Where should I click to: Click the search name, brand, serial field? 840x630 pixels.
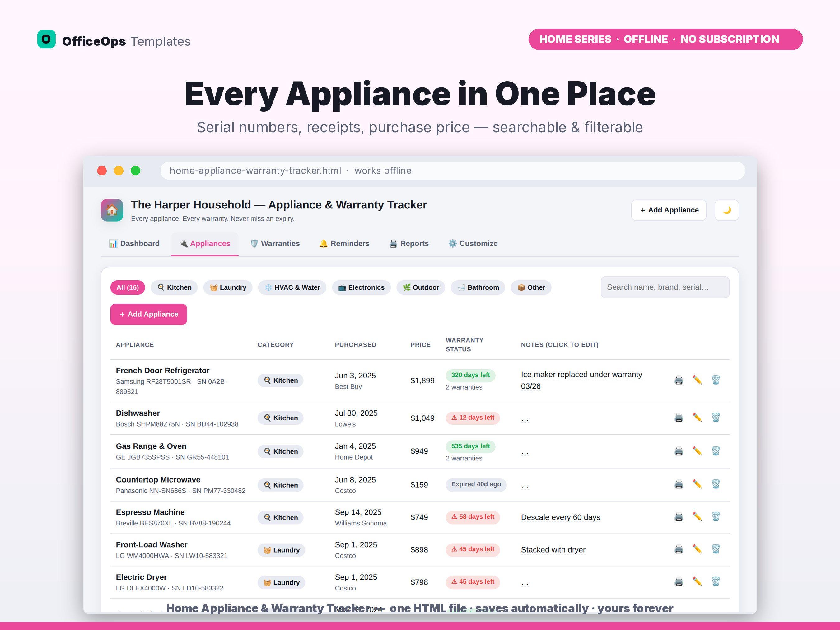[665, 287]
